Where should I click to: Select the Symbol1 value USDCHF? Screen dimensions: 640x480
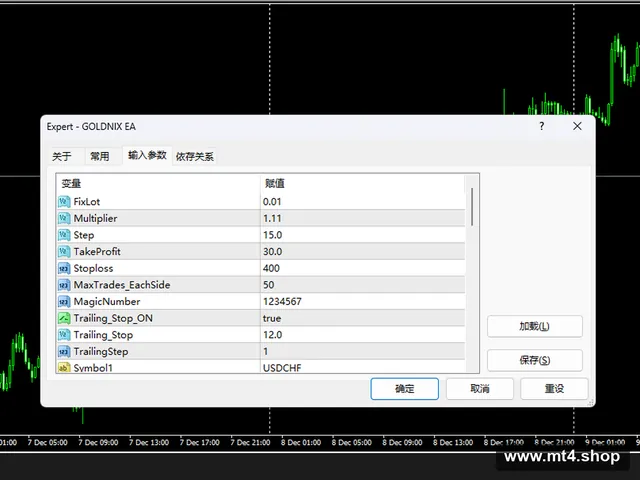(x=282, y=367)
